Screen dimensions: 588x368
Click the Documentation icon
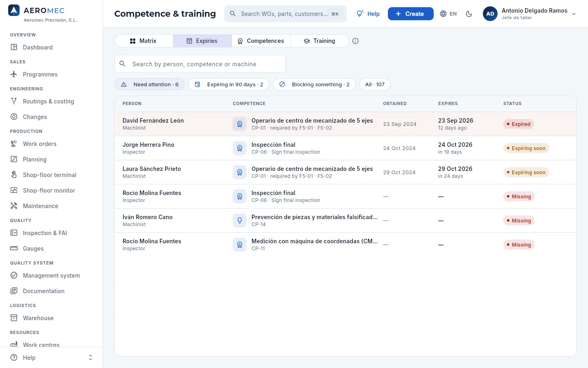tap(14, 291)
